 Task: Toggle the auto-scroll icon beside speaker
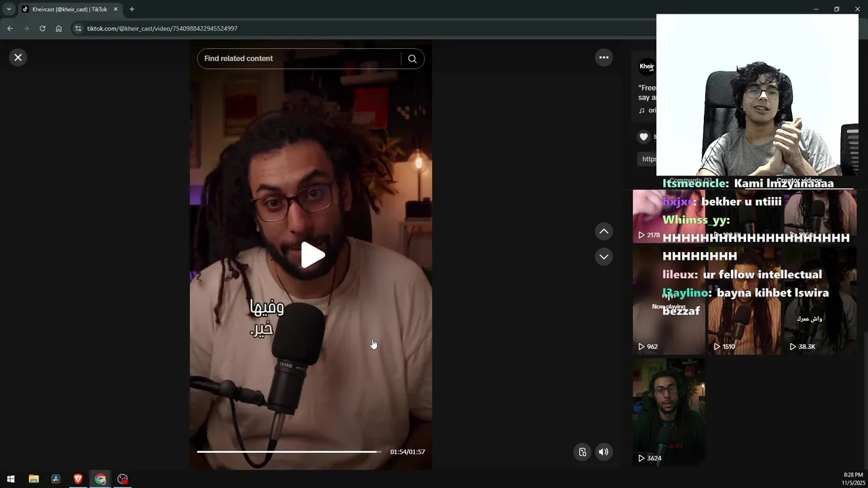point(582,452)
